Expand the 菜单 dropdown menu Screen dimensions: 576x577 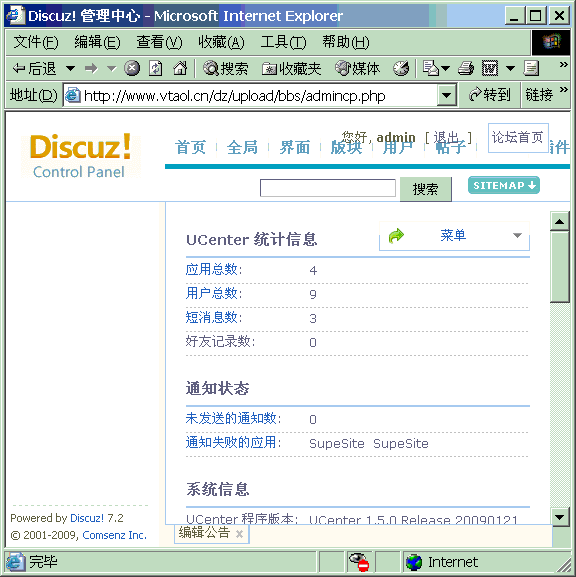517,236
